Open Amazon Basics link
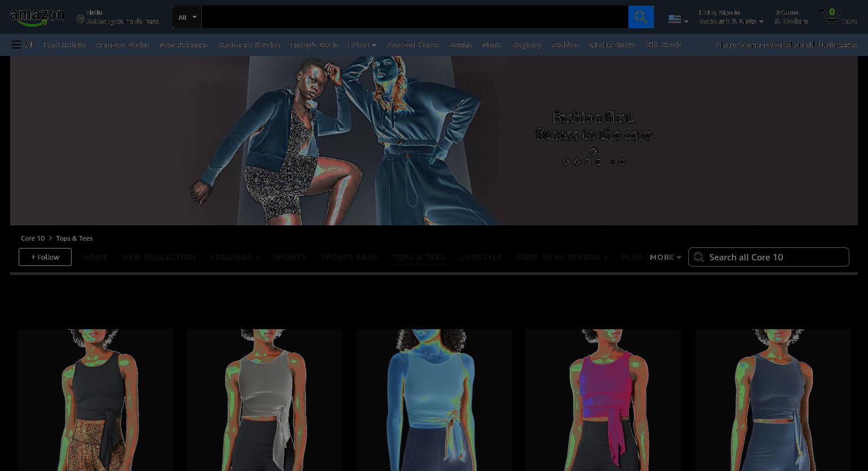Viewport: 868px width, 471px height. point(122,45)
